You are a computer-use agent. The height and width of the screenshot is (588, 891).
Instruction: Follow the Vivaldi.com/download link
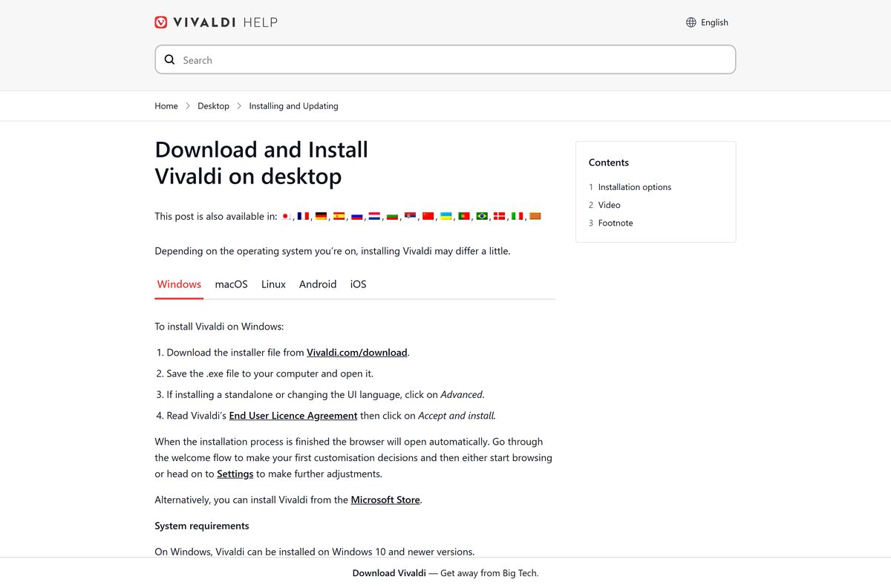(x=357, y=353)
